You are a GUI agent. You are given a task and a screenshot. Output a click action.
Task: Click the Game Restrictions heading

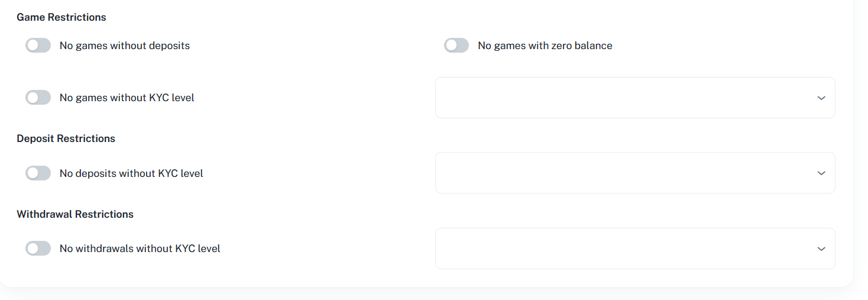click(x=61, y=17)
